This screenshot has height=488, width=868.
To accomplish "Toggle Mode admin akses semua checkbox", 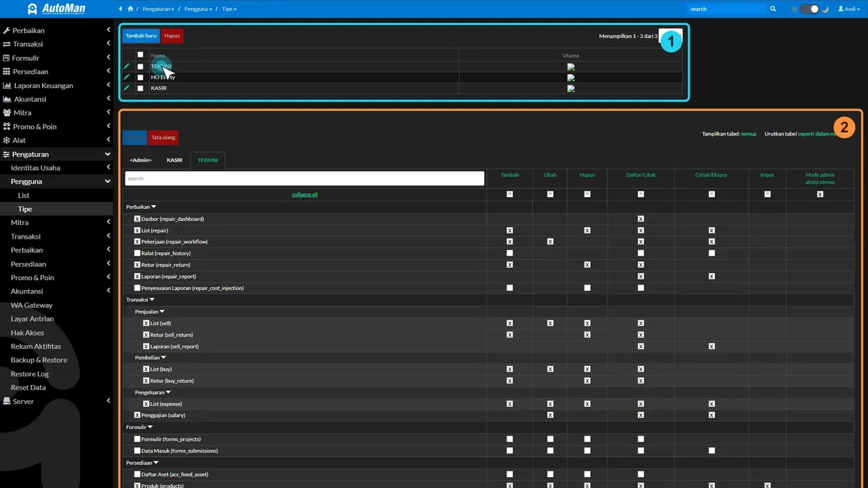I will click(x=820, y=195).
